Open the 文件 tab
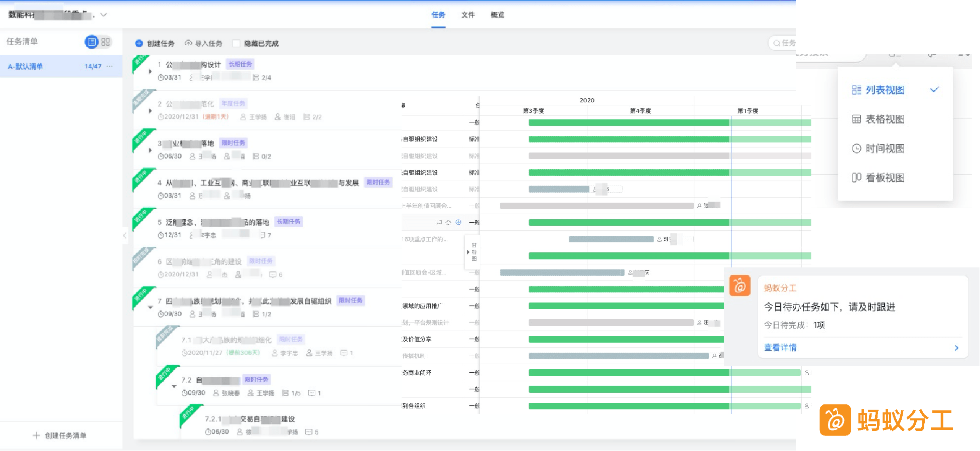This screenshot has width=980, height=451. pyautogui.click(x=468, y=15)
